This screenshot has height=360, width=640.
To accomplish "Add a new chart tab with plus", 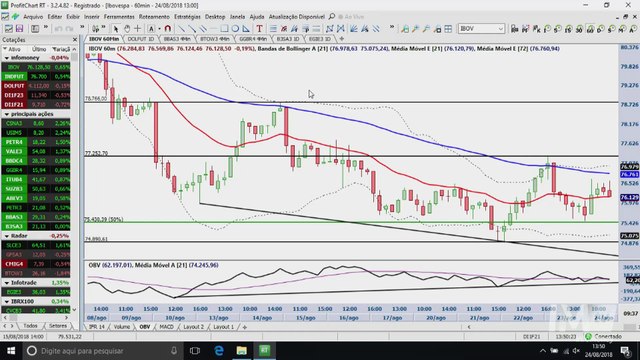I will pyautogui.click(x=342, y=39).
